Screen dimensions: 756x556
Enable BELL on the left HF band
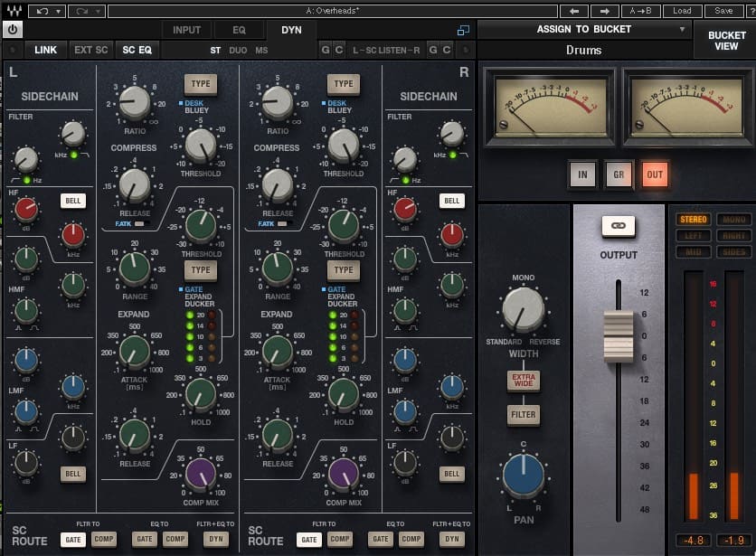(x=71, y=201)
